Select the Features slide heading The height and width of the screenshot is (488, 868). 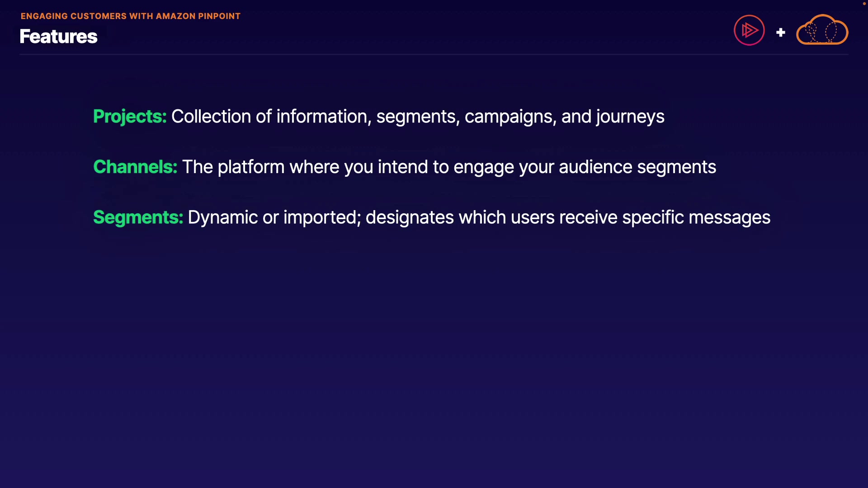58,37
